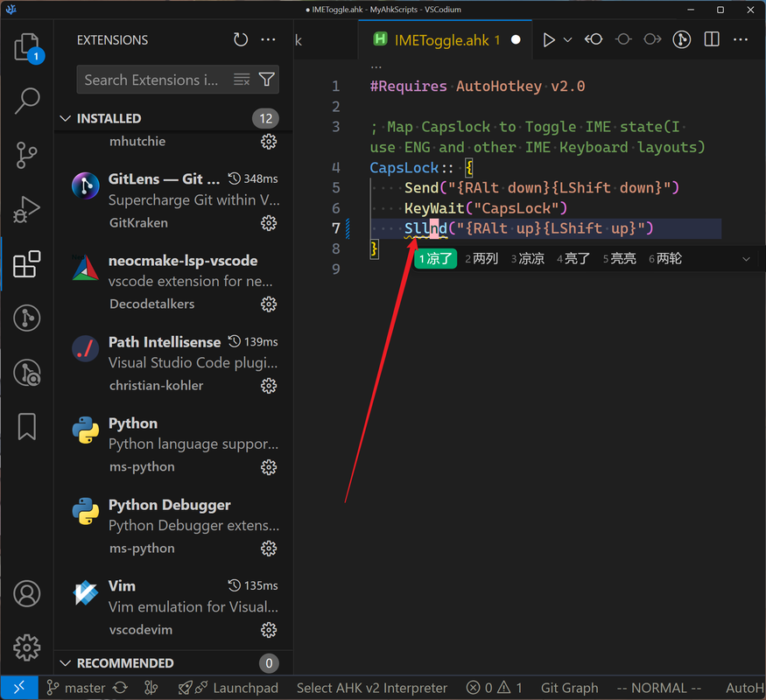Open manage gear for neocmake-lsp-vscode

269,304
